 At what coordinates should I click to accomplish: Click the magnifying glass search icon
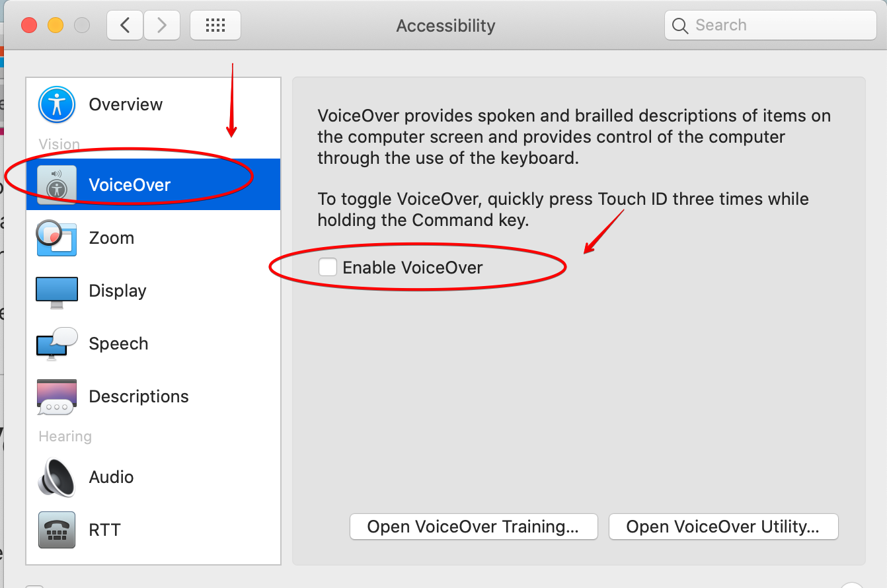pyautogui.click(x=679, y=26)
